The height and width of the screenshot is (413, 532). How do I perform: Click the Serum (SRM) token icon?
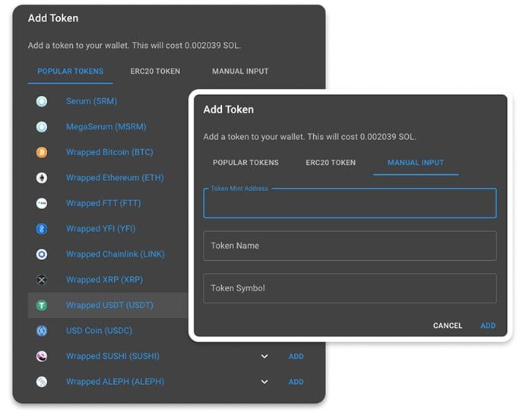(42, 101)
